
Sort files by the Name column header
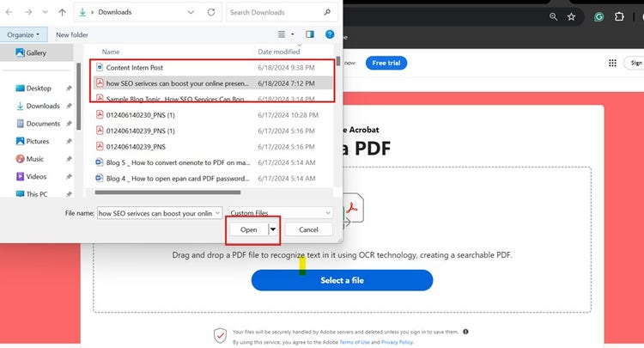(111, 52)
